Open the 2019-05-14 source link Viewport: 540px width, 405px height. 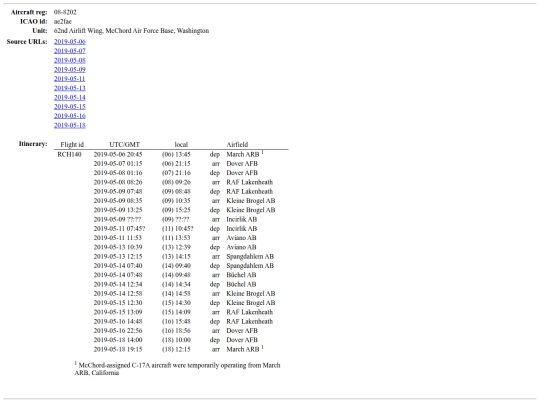(x=70, y=97)
